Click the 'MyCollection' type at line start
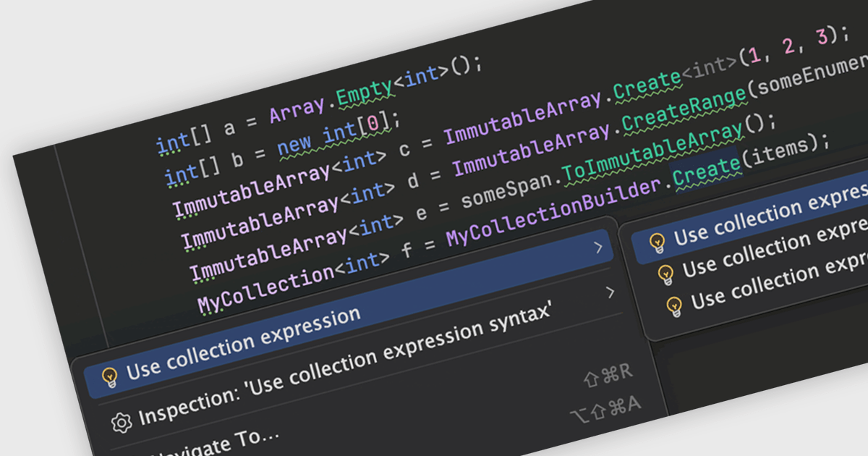This screenshot has width=868, height=456. click(x=265, y=283)
